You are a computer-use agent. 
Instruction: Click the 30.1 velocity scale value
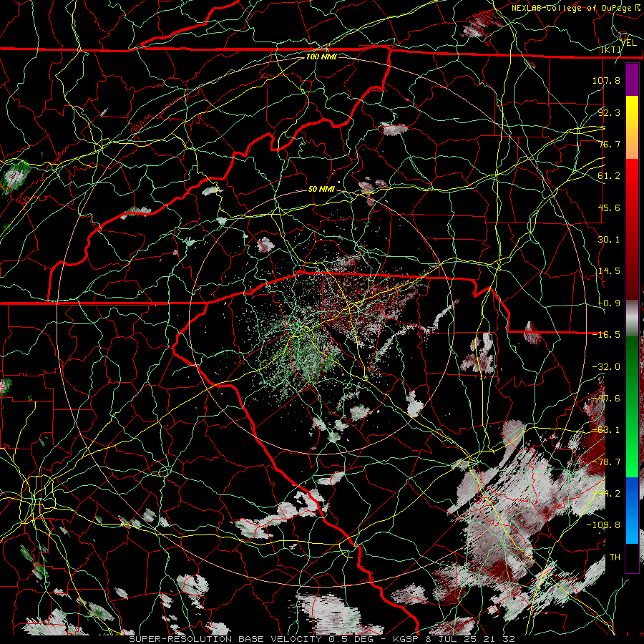click(609, 240)
